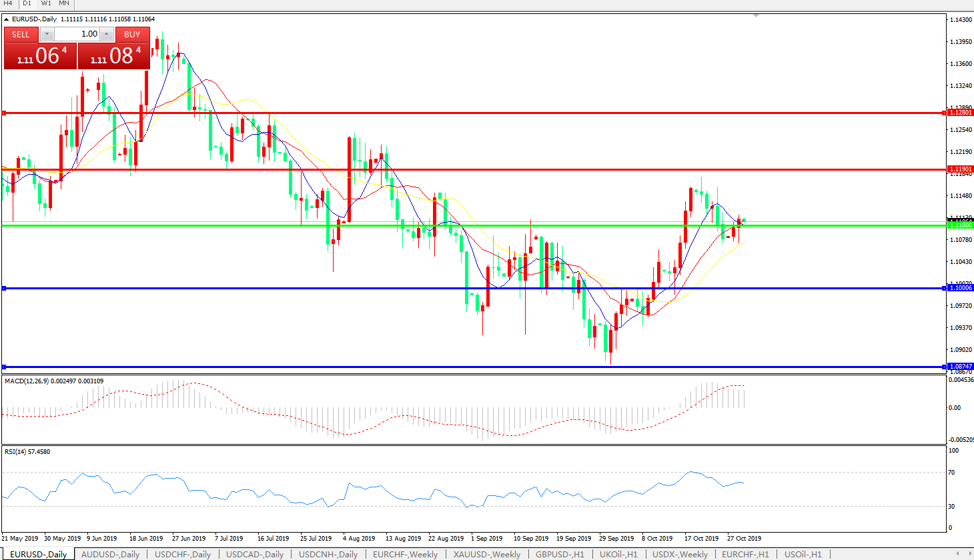Decrease the trade volume with down arrow
974x560 pixels.
(x=47, y=34)
